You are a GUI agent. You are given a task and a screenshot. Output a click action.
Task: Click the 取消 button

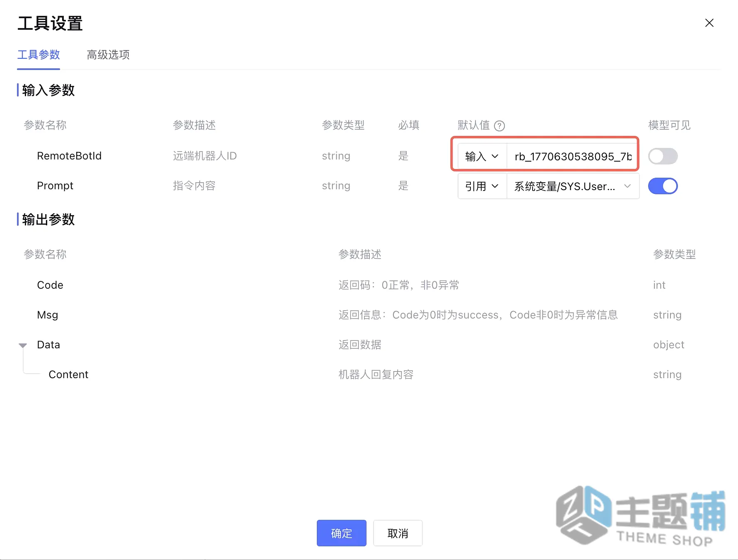[398, 533]
